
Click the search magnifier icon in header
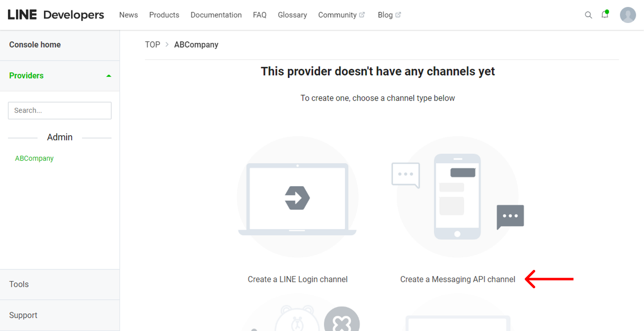tap(588, 15)
